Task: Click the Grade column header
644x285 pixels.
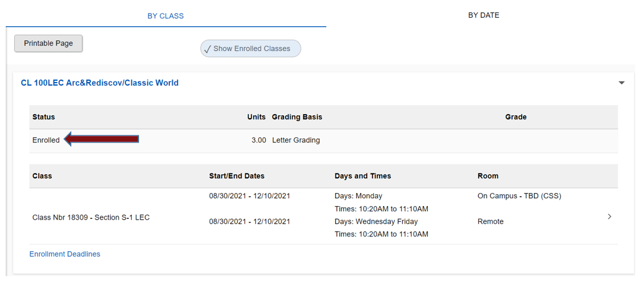Action: [516, 117]
